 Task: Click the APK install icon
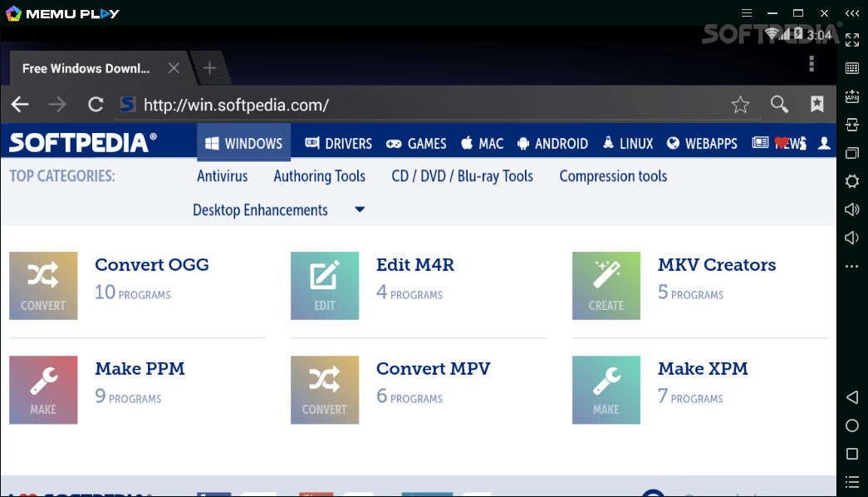(x=852, y=96)
